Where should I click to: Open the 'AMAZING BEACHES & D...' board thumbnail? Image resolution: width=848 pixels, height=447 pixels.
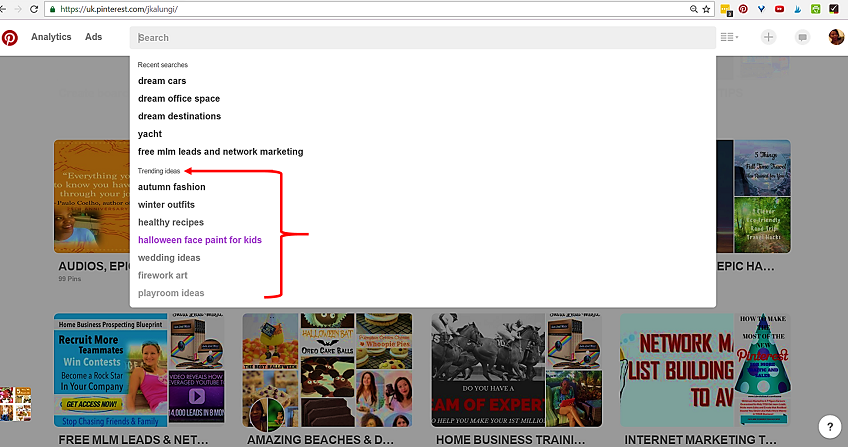click(327, 370)
